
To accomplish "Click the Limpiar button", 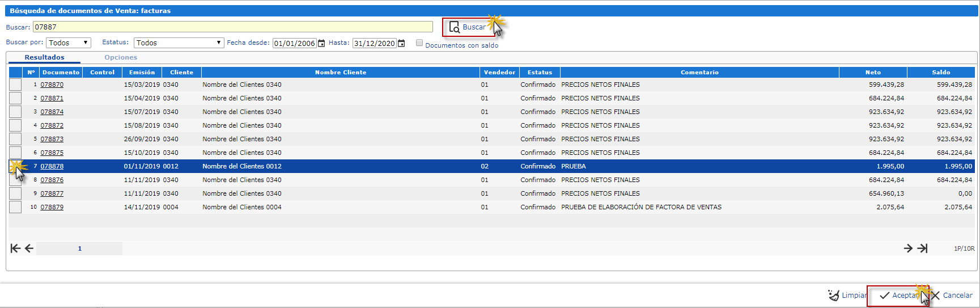I will click(x=847, y=296).
